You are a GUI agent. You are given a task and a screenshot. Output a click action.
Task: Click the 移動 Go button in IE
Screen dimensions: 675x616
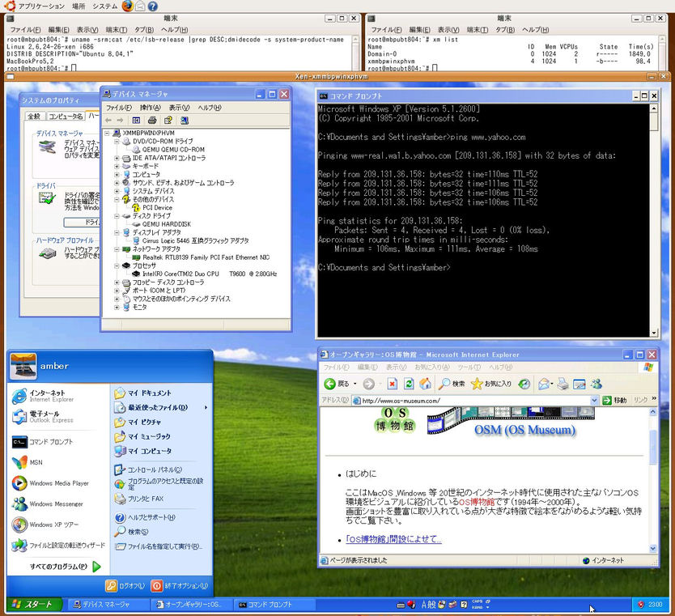[x=615, y=401]
